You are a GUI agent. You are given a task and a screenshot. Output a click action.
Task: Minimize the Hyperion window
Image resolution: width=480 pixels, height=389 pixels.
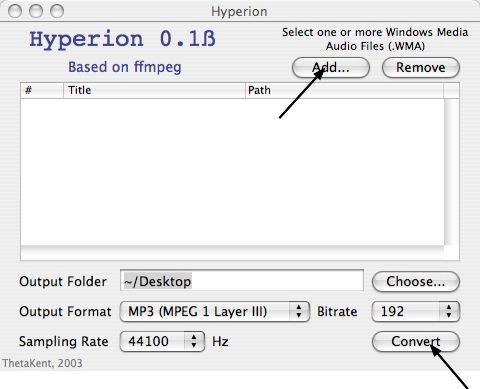coord(36,11)
